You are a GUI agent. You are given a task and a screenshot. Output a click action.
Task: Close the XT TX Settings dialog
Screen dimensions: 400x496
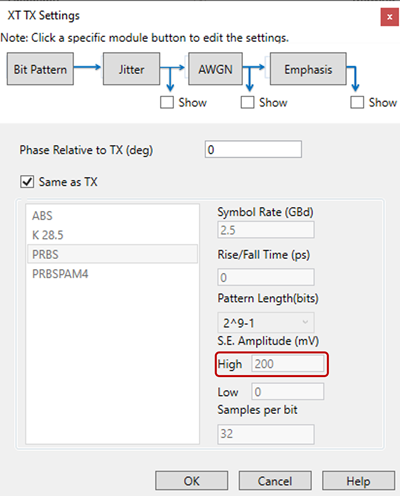pos(389,17)
